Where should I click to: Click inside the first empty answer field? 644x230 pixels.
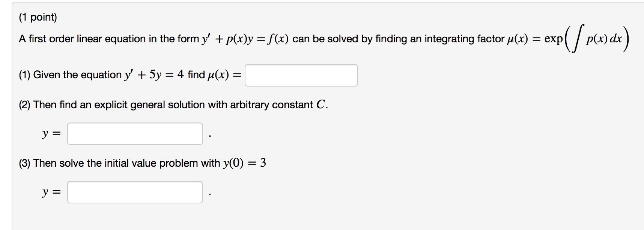(301, 76)
